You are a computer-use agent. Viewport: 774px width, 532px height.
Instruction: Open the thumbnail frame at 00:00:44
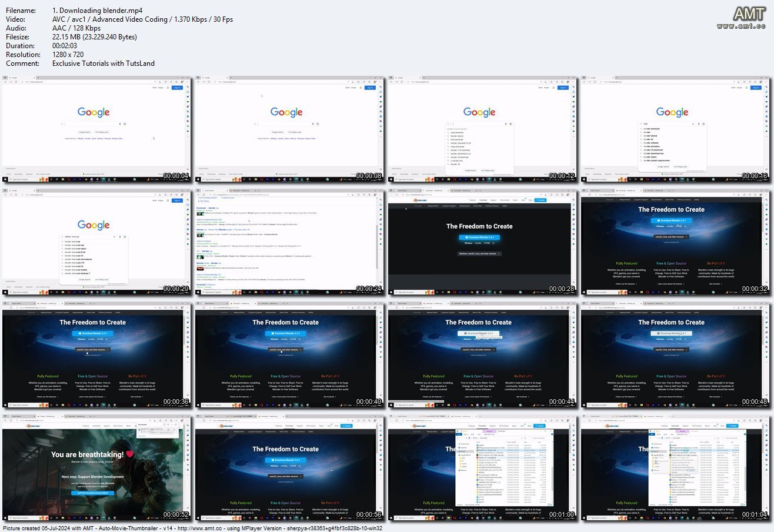[483, 355]
